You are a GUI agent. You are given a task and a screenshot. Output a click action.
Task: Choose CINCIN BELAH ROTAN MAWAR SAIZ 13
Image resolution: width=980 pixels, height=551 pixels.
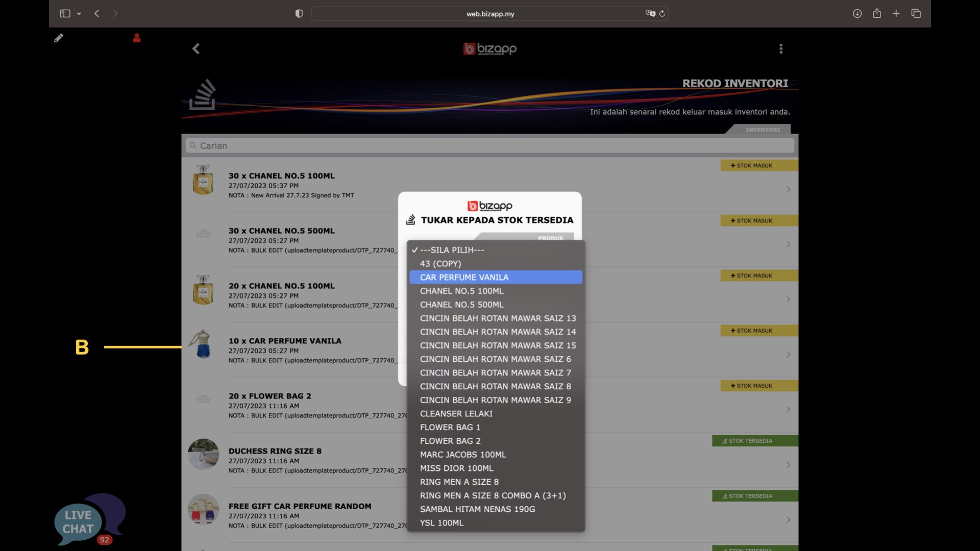tap(496, 318)
